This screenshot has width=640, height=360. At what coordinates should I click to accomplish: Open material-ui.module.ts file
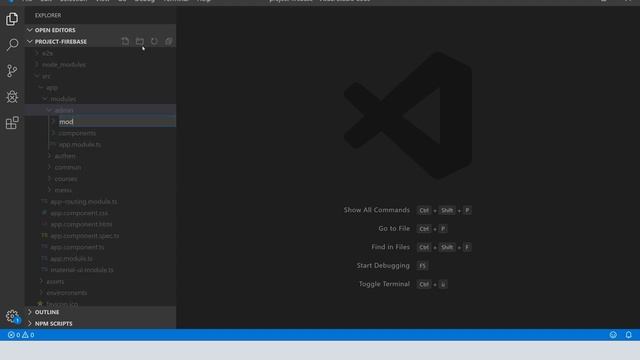click(82, 270)
